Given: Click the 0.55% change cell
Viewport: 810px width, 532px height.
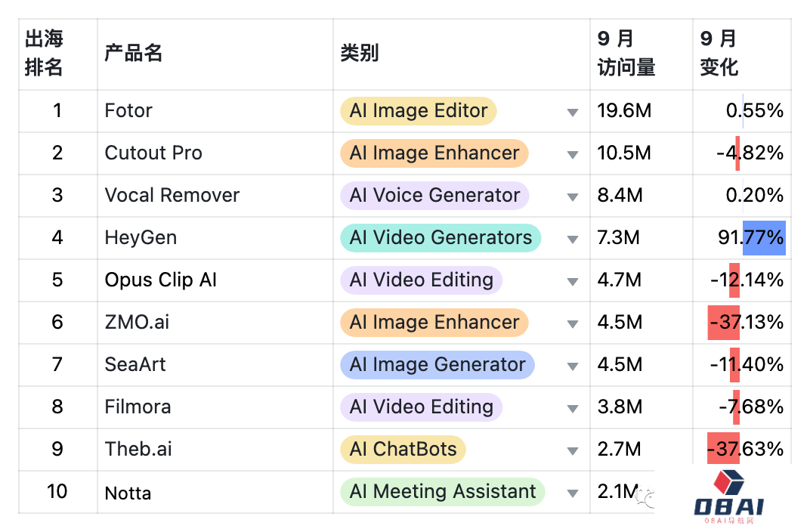Looking at the screenshot, I should click(742, 111).
